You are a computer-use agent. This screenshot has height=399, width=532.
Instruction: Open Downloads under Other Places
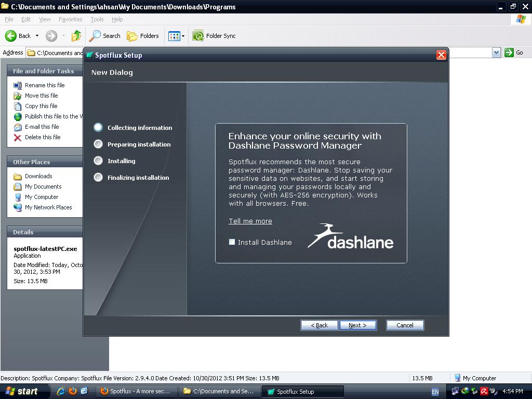38,176
